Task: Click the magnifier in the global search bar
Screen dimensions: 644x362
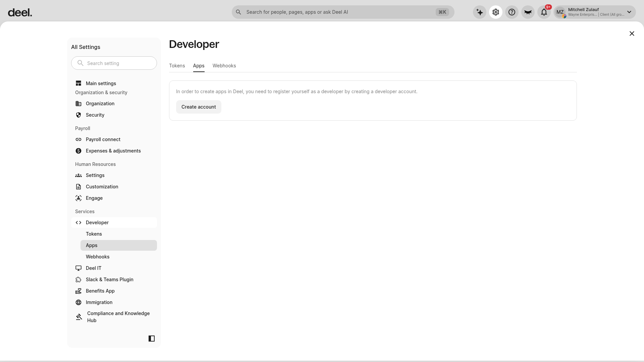Action: 238,12
